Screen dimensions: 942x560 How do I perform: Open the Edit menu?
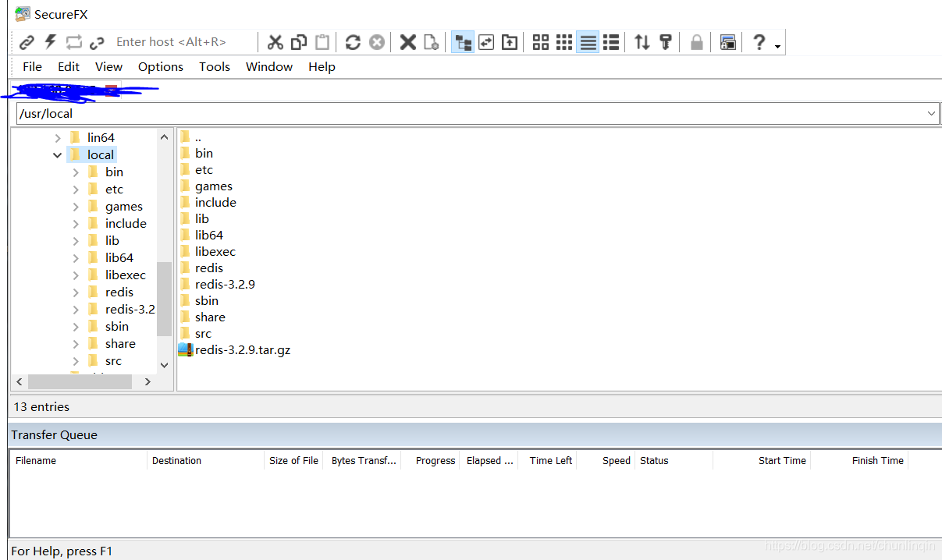tap(69, 67)
